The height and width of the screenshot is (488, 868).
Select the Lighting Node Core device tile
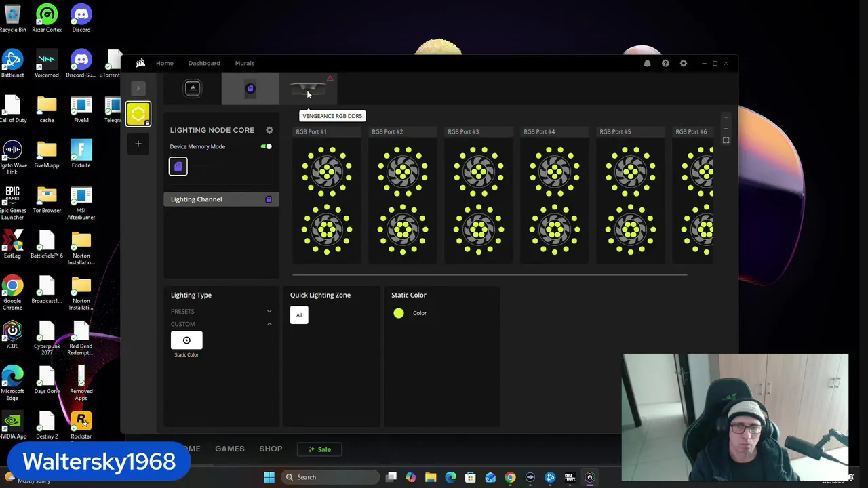[250, 89]
